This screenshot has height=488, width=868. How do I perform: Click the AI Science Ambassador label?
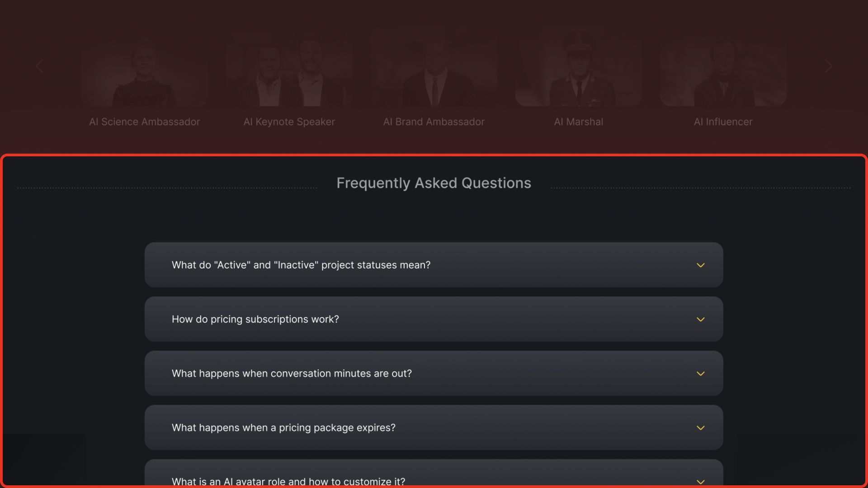pyautogui.click(x=145, y=122)
